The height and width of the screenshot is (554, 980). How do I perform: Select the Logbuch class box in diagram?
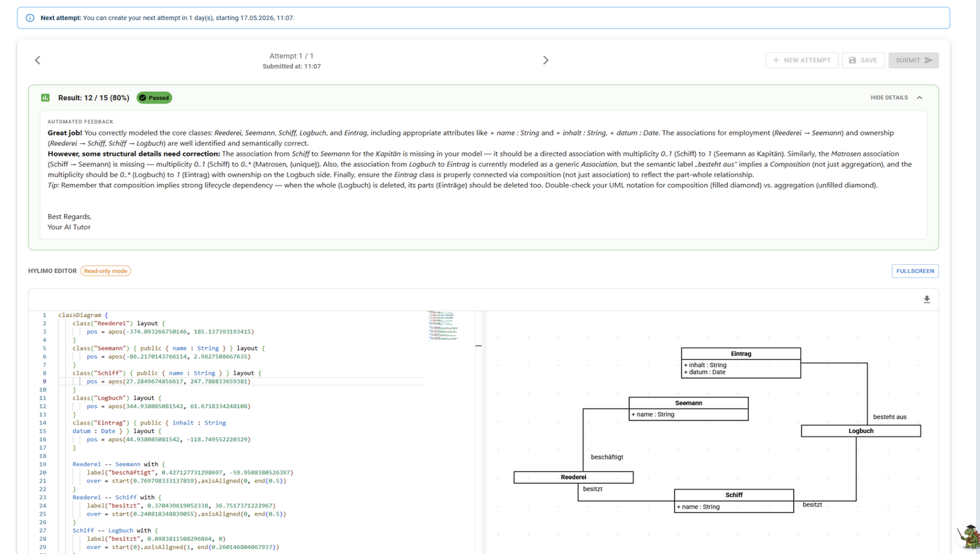tap(861, 431)
